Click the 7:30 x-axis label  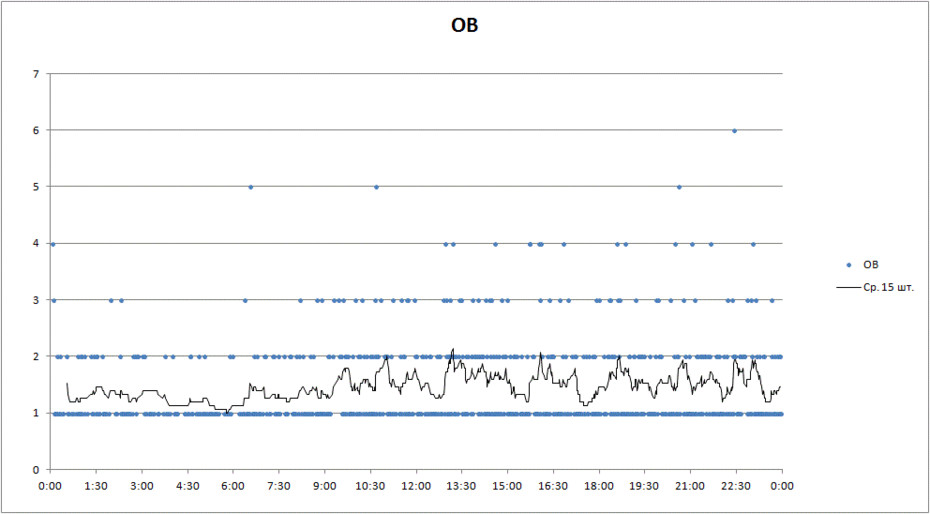click(x=279, y=486)
